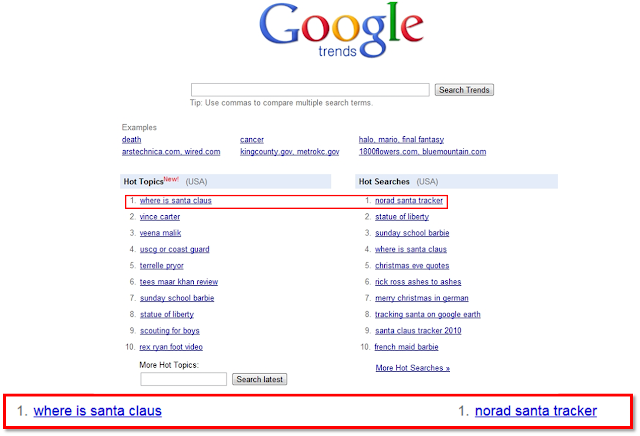Open 'santa claus tracker 2010' hot search

coord(418,331)
